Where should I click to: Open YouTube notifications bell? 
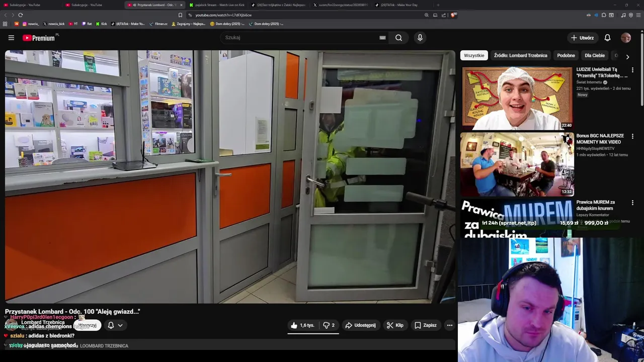pyautogui.click(x=607, y=38)
